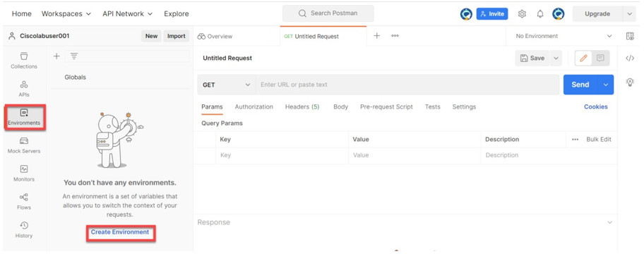Switch to the Authorization tab

click(x=254, y=107)
